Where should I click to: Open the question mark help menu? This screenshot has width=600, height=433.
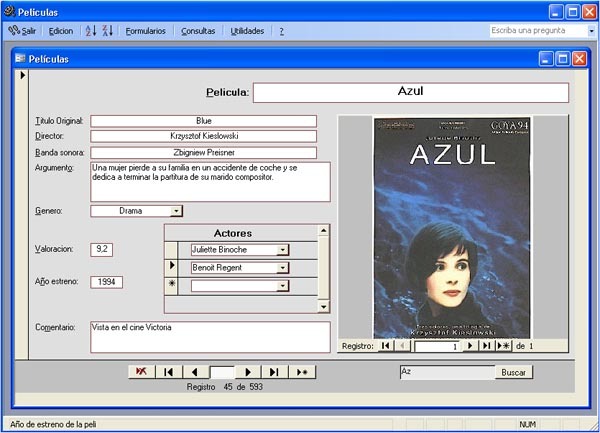tap(282, 31)
